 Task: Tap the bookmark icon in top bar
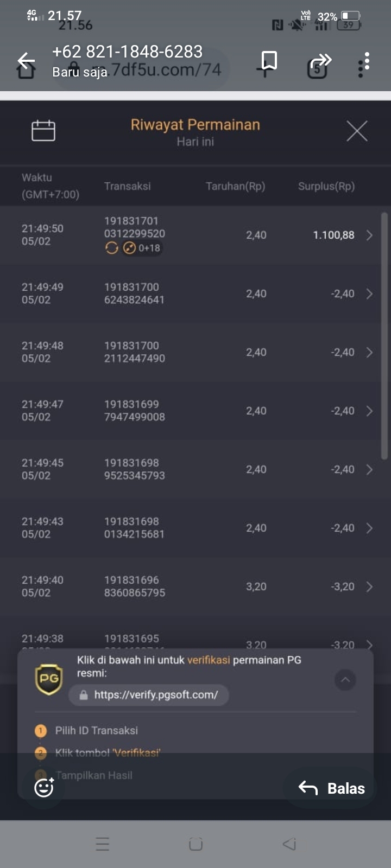point(269,61)
